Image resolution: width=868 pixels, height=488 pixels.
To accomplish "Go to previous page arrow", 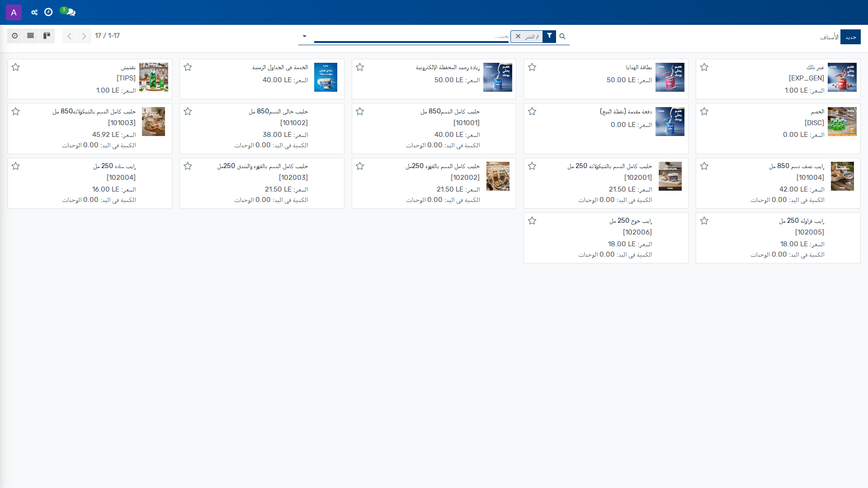I will [69, 36].
